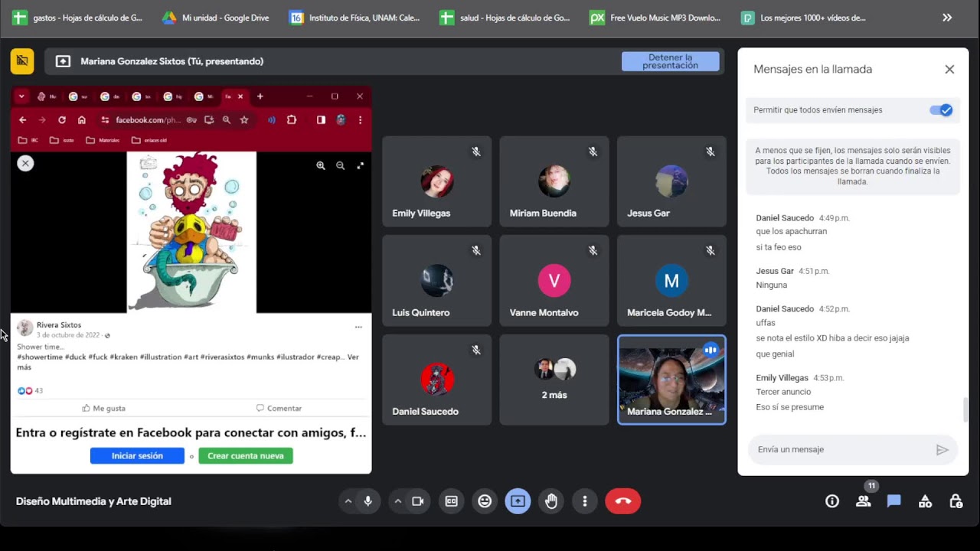Switch to the 'salud - Hojas de cálculo' tab

click(x=505, y=18)
